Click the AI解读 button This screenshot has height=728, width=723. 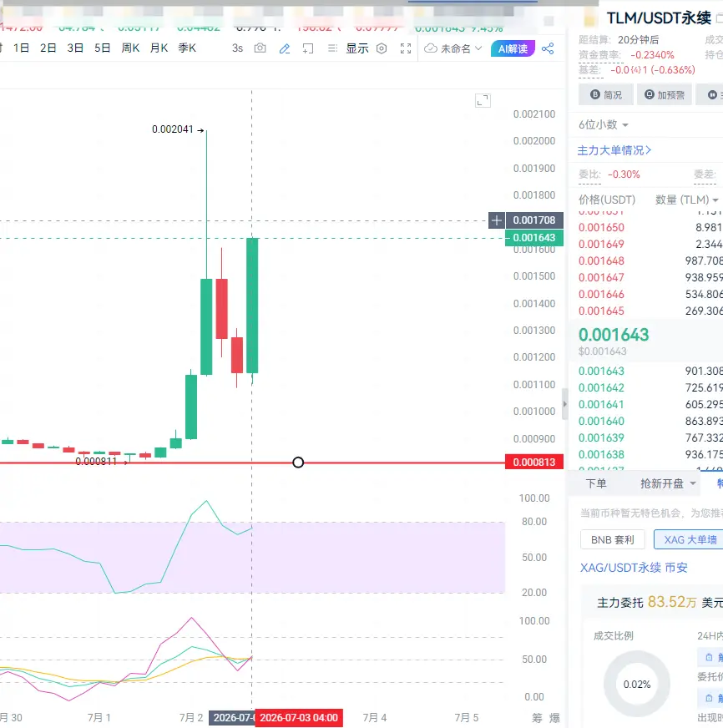(x=513, y=48)
